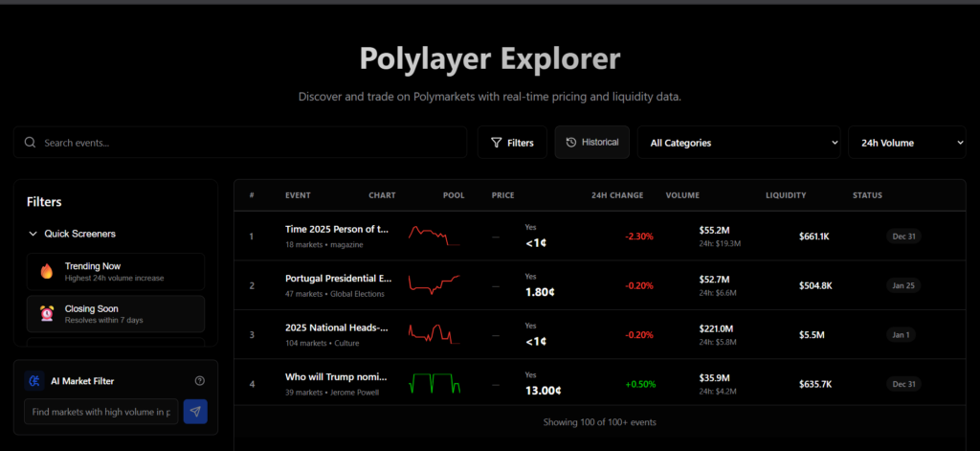Sort by the EVENT column header
This screenshot has width=980, height=451.
point(298,195)
